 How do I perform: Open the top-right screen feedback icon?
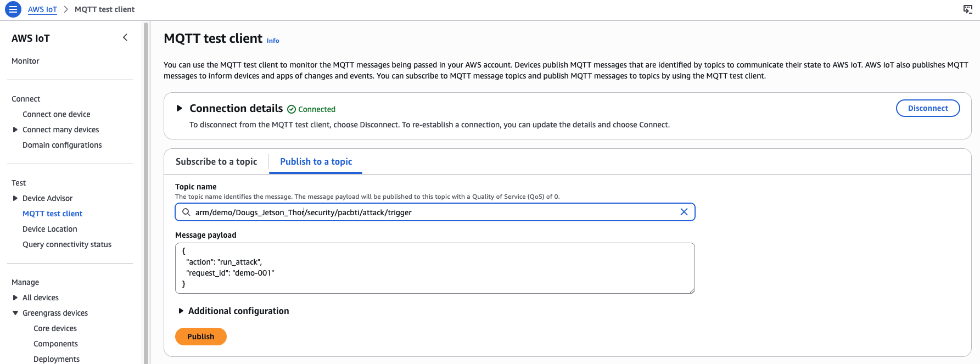[x=968, y=9]
